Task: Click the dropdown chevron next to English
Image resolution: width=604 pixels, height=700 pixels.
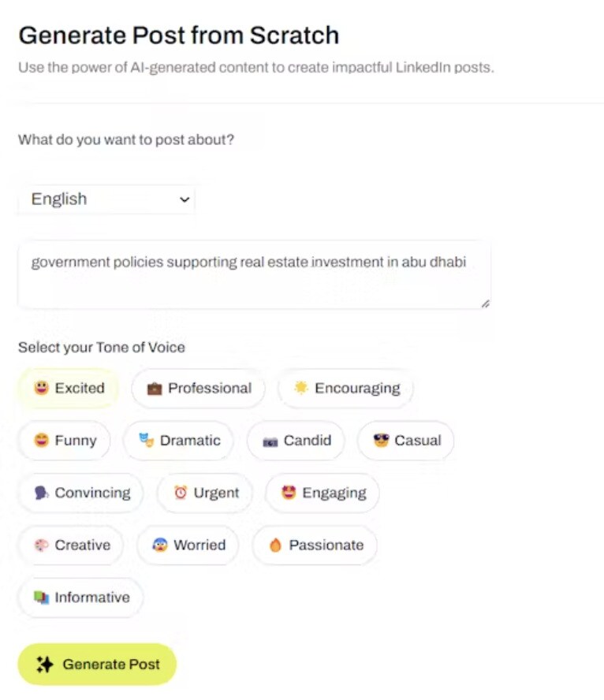Action: tap(185, 200)
